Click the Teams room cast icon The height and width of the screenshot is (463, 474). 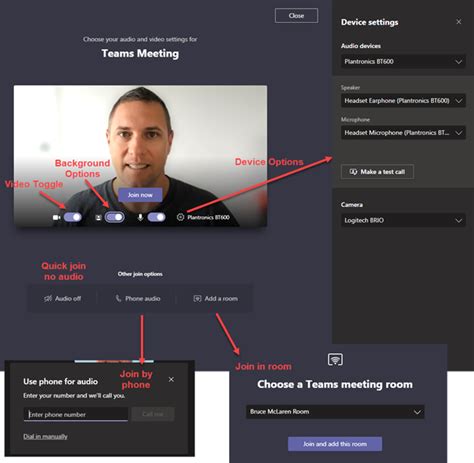(335, 359)
